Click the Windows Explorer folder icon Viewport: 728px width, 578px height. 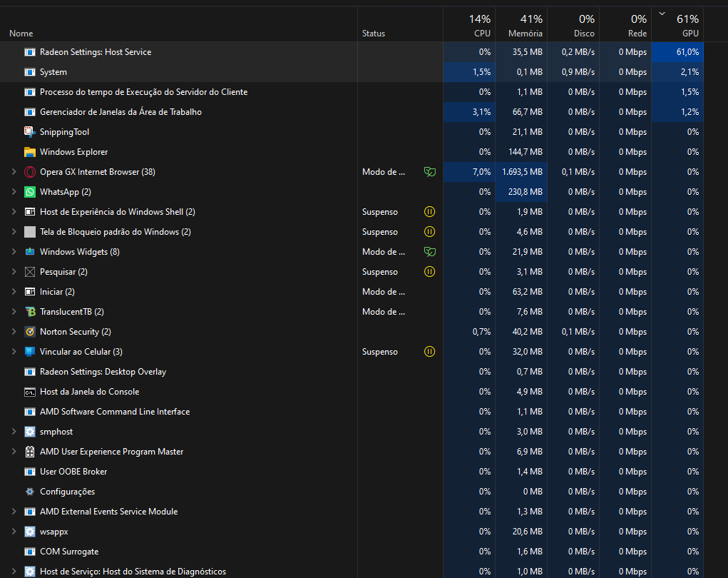(30, 152)
